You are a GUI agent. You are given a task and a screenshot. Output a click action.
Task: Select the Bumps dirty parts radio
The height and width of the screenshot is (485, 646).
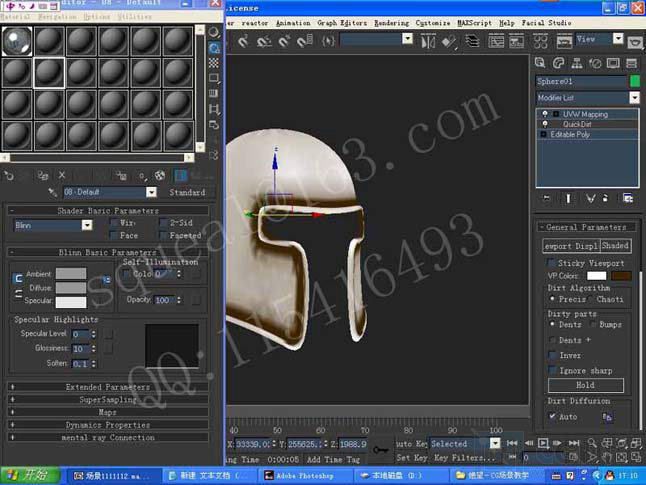[593, 325]
